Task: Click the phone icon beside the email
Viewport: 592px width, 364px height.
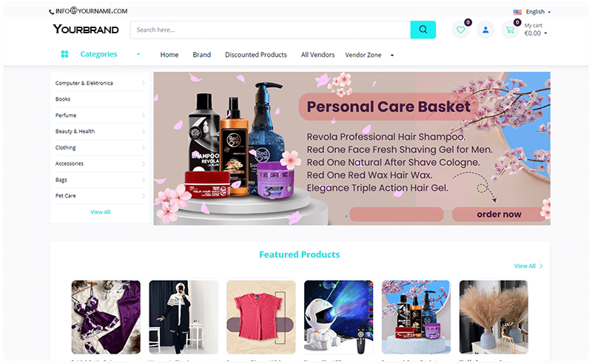Action: 51,12
